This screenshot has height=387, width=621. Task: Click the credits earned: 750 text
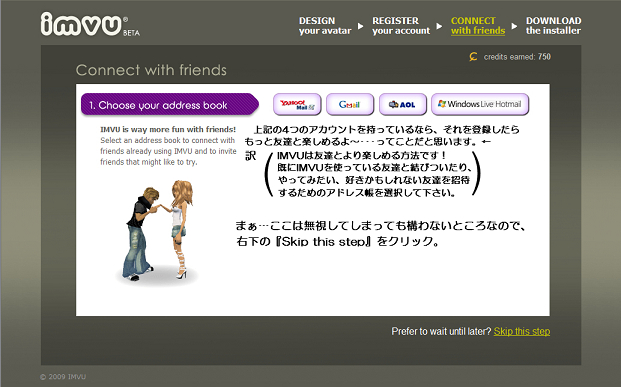coord(517,57)
